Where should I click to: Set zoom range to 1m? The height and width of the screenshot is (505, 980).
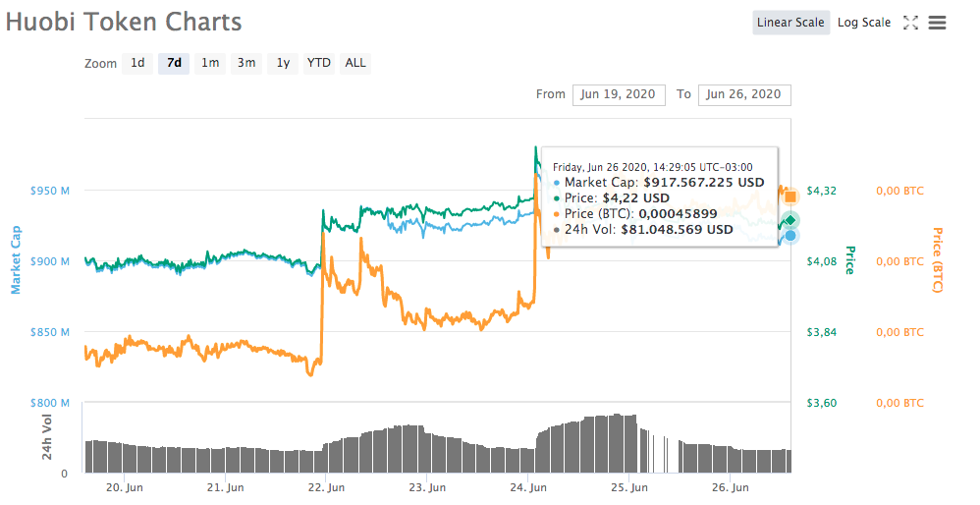point(210,63)
